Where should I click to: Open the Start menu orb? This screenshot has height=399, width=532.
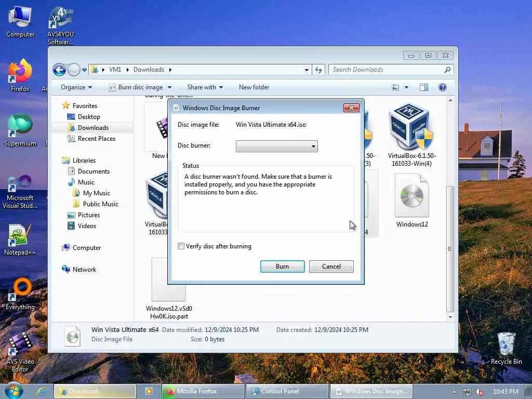pyautogui.click(x=14, y=390)
